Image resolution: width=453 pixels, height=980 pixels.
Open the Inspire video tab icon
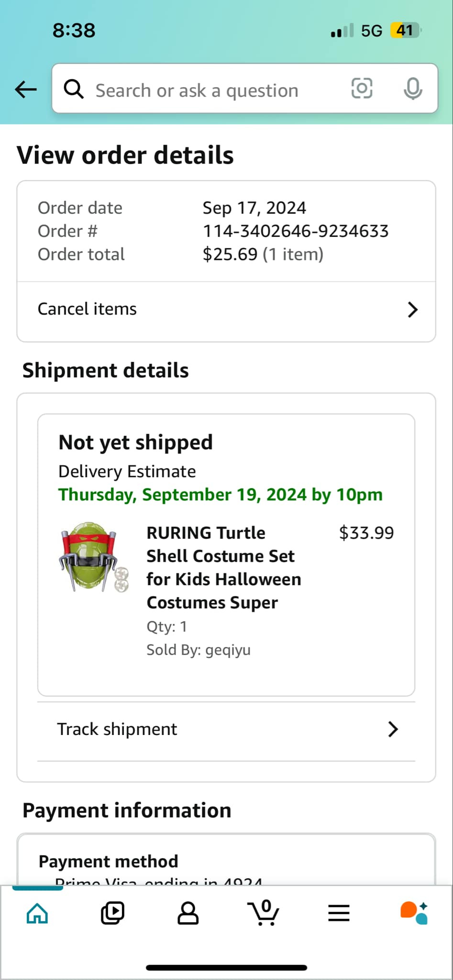112,913
